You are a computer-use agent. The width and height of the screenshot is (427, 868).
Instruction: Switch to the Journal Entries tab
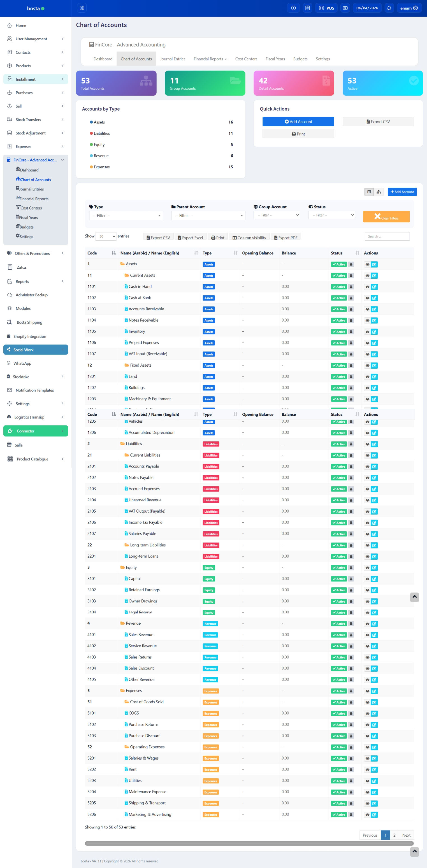[x=173, y=59]
